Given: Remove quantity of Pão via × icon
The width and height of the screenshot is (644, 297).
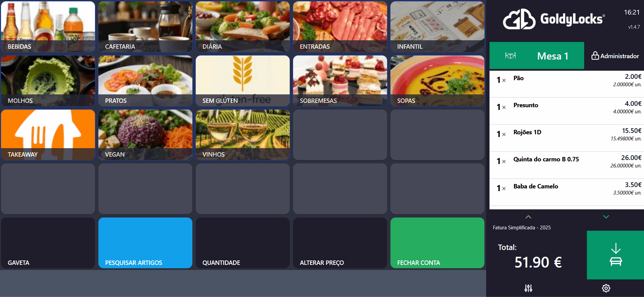Looking at the screenshot, I should coord(504,81).
